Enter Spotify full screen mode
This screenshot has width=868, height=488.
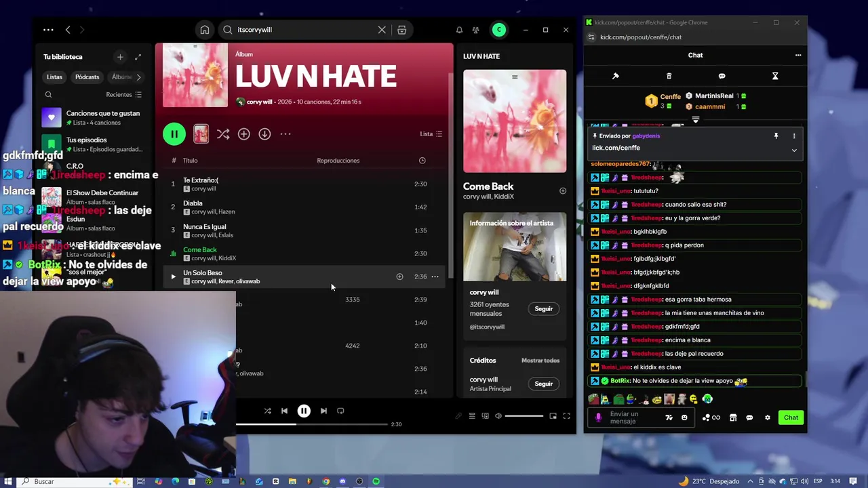coord(566,416)
